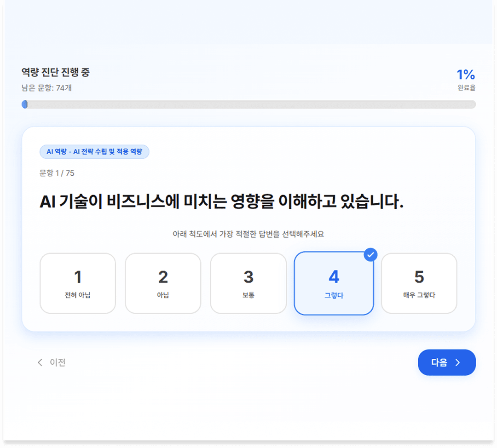Select rating 5 매우 그렇다
Screen dimensions: 497x448
[x=419, y=283]
